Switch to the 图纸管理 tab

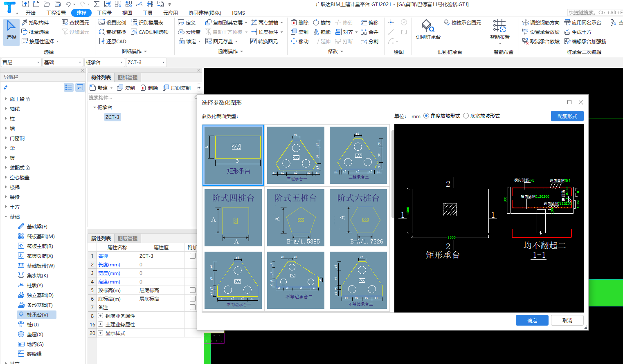pyautogui.click(x=127, y=78)
